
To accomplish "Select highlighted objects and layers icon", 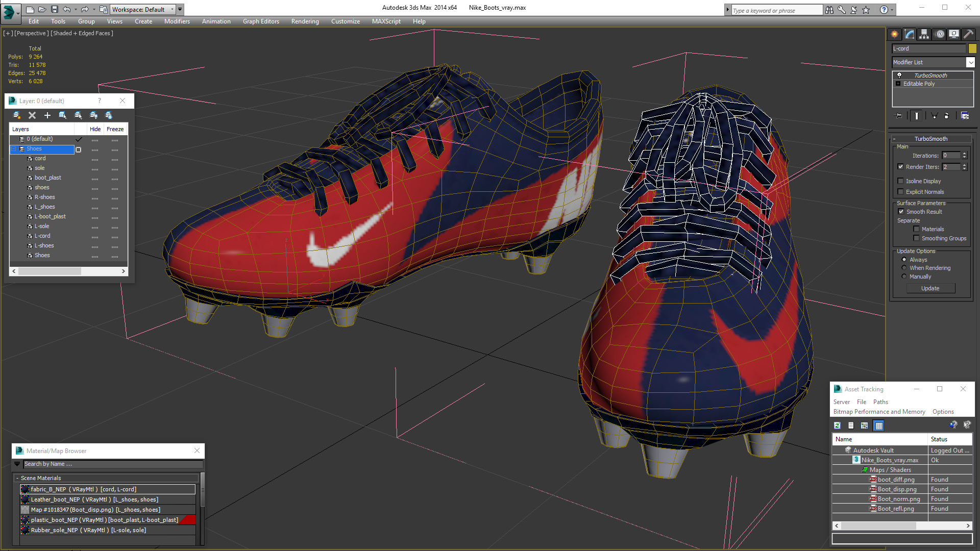I will point(63,115).
